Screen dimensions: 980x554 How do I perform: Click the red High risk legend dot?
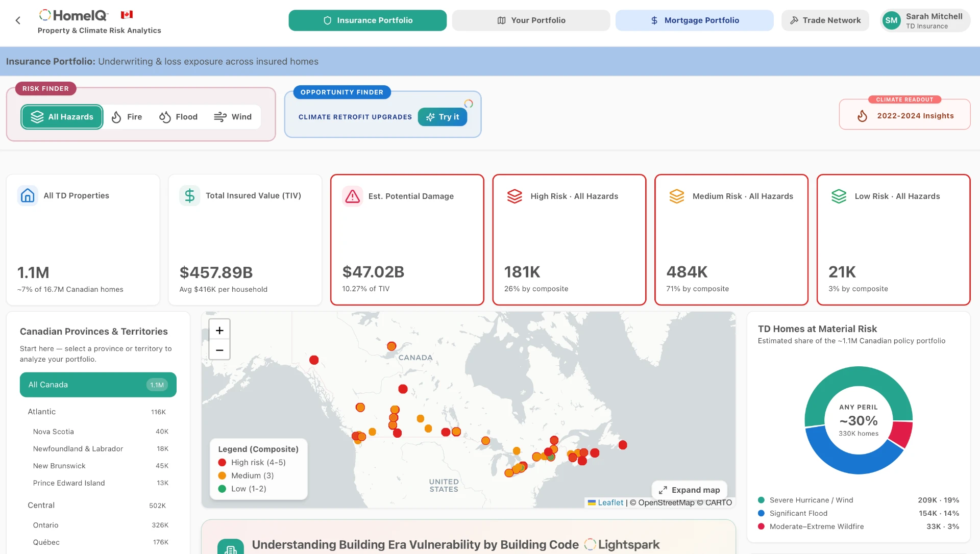(222, 462)
